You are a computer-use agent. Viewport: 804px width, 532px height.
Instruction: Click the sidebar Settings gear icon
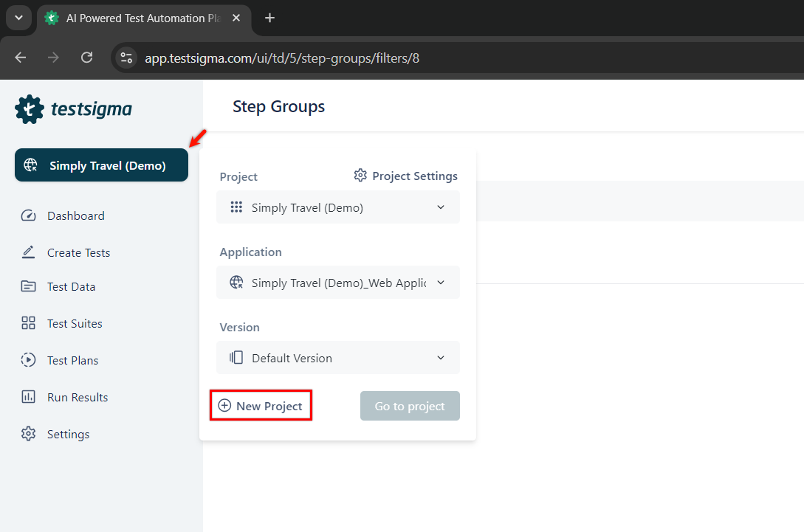28,434
